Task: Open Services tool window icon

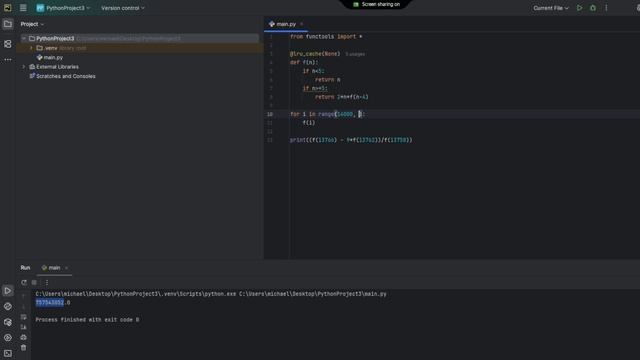Action: [x=8, y=338]
